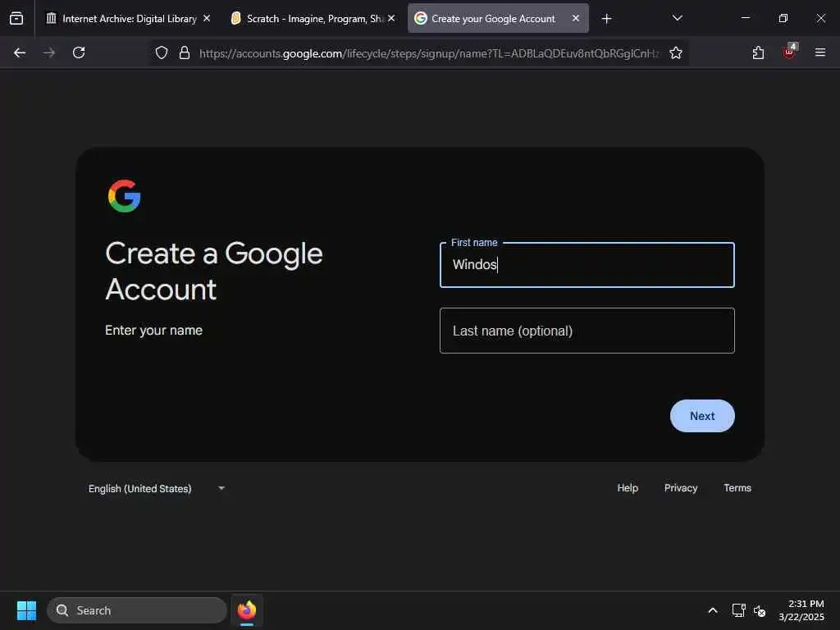Expand the list all tabs chevron
840x630 pixels.
click(x=677, y=18)
